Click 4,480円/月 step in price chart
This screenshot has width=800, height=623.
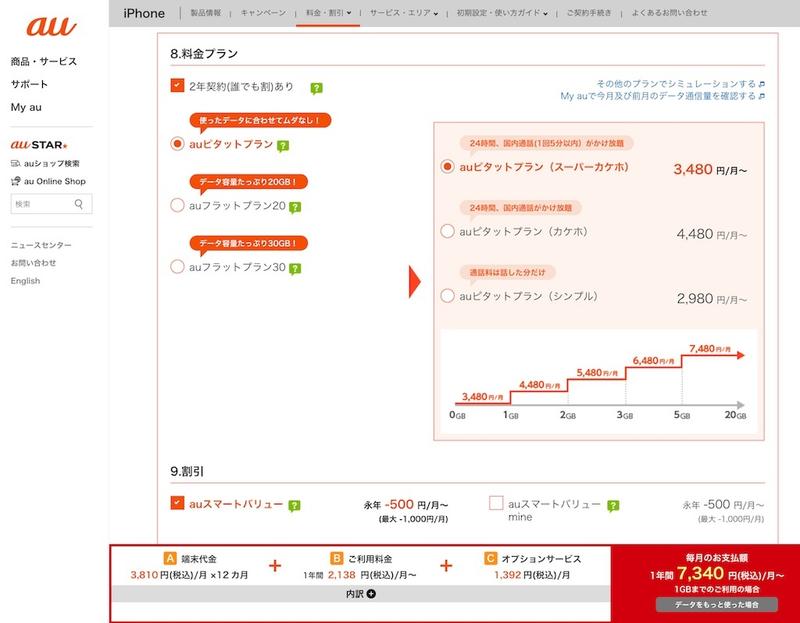pos(540,385)
